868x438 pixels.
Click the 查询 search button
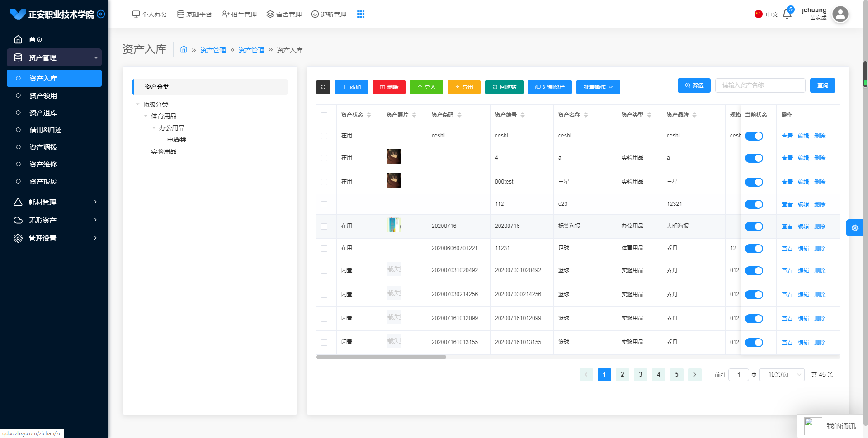[x=823, y=85]
